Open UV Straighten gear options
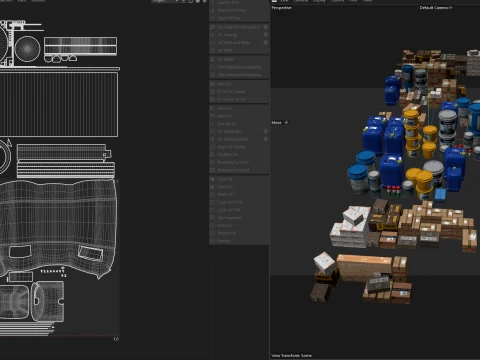The width and height of the screenshot is (480, 360). (266, 132)
